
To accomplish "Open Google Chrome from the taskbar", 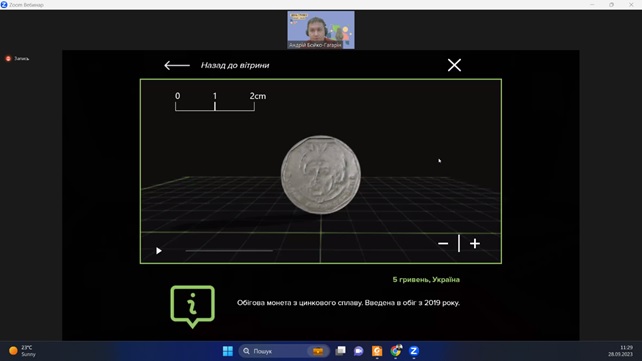I will point(396,351).
